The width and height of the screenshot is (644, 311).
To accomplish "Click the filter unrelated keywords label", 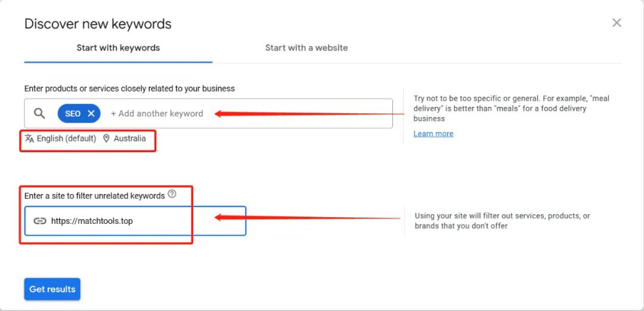I will tap(94, 196).
